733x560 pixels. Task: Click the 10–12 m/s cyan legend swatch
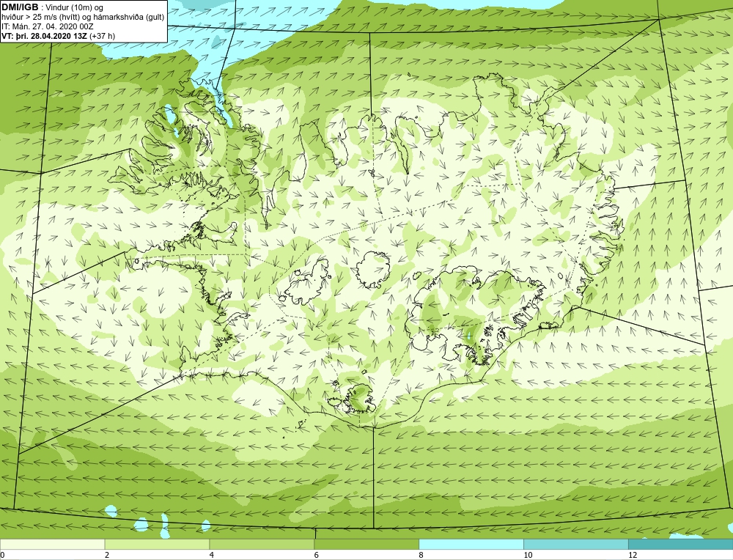(576, 544)
